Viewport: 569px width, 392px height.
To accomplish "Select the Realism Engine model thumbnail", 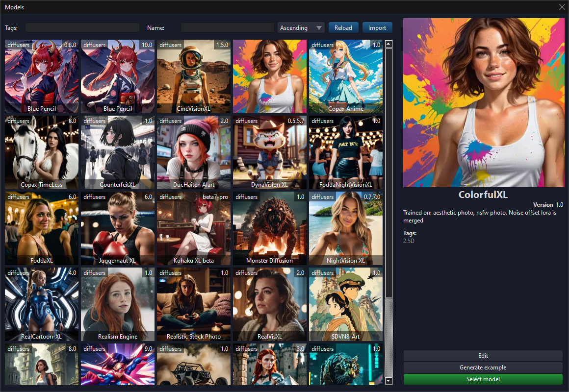I will coord(118,305).
